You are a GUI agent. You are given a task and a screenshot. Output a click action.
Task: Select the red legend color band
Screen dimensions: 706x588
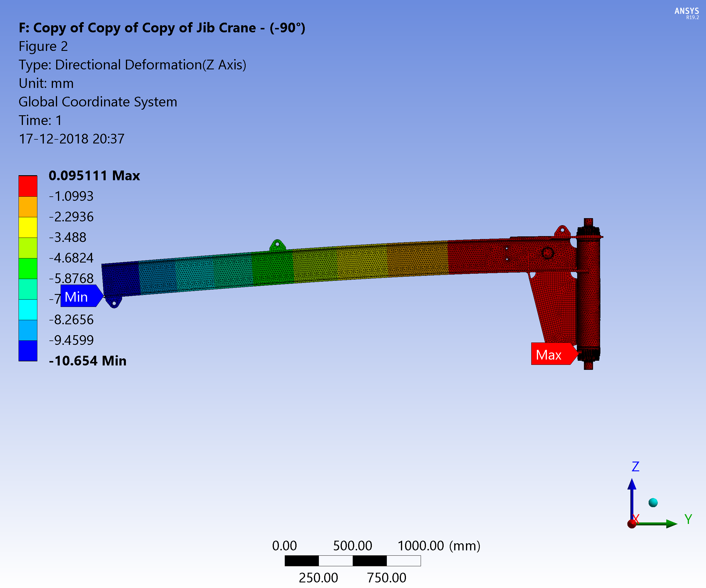(x=28, y=186)
